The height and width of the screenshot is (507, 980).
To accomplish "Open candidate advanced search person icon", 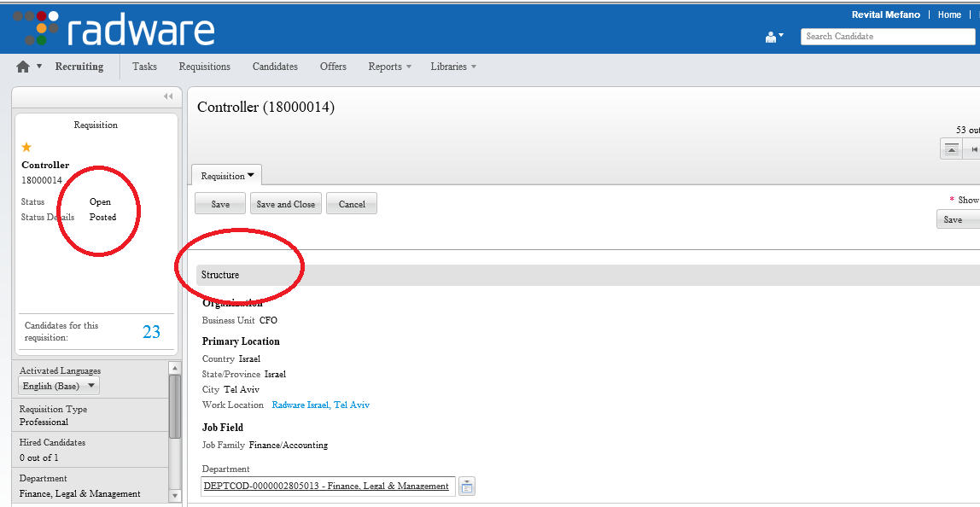I will 771,36.
